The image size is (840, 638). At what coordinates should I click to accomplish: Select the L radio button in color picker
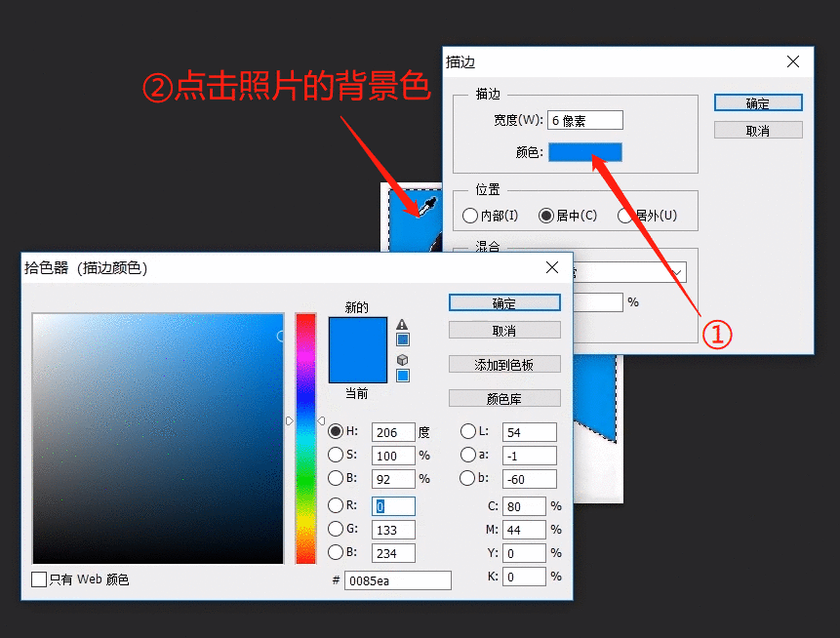point(467,432)
